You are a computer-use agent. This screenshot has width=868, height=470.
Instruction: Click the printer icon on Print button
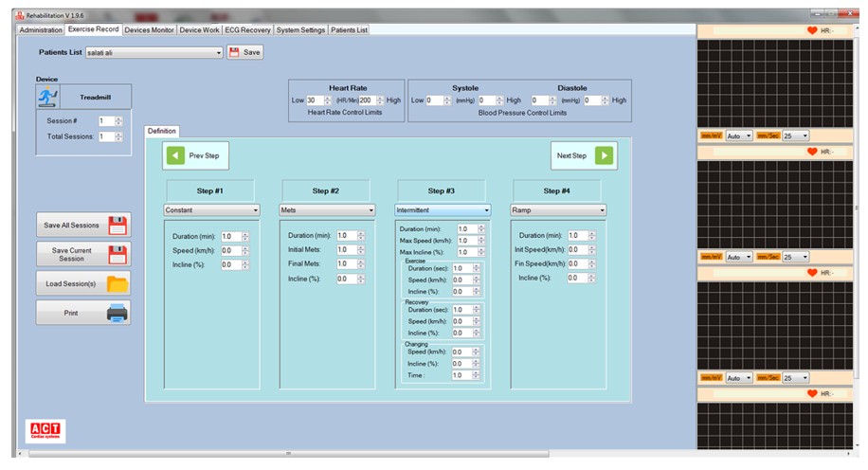118,313
